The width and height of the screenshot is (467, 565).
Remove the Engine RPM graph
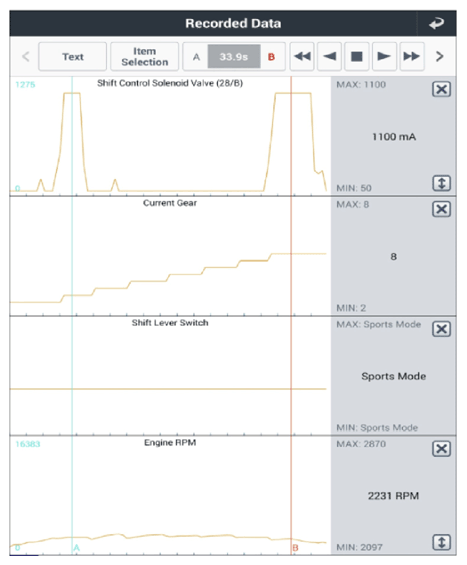(x=441, y=449)
